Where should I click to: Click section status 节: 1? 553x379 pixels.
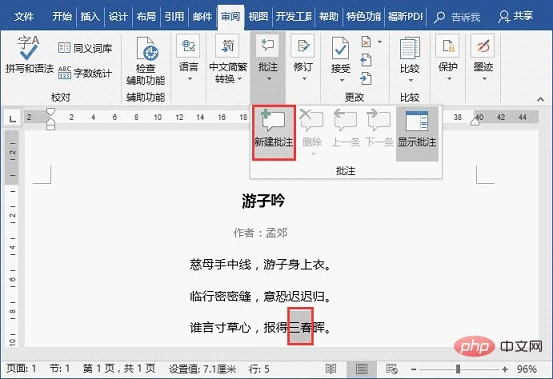[60, 369]
